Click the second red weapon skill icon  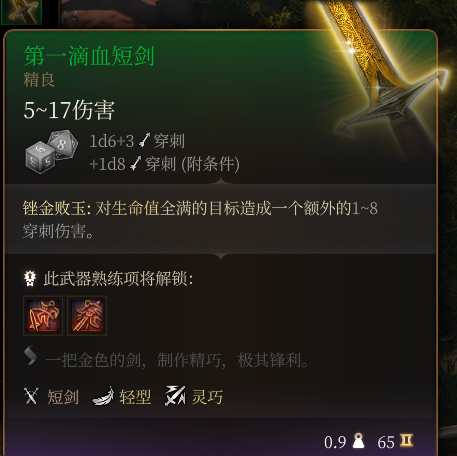(x=87, y=315)
